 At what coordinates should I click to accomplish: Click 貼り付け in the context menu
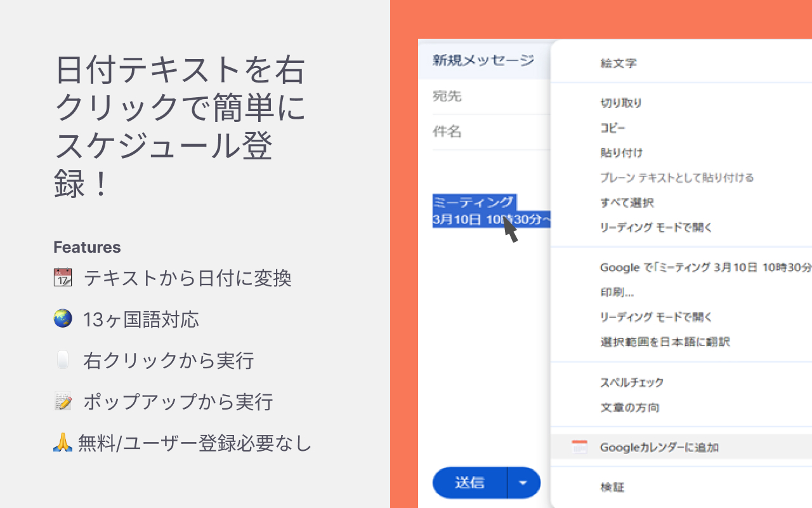point(621,152)
